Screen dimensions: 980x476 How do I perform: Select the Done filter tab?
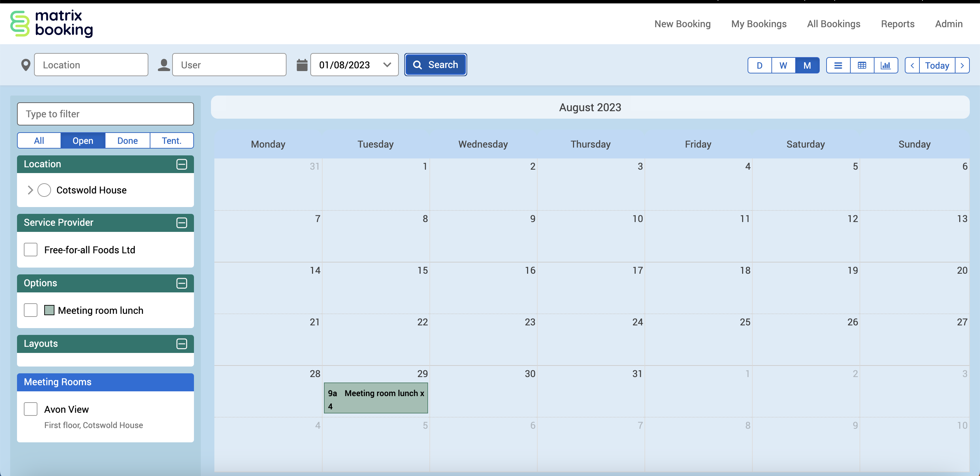coord(127,141)
